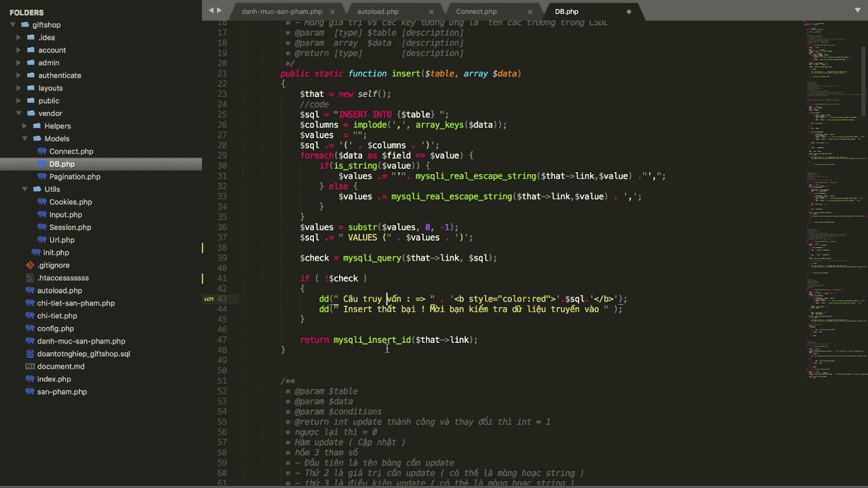
Task: Close the autoload.php tab
Action: [x=431, y=12]
